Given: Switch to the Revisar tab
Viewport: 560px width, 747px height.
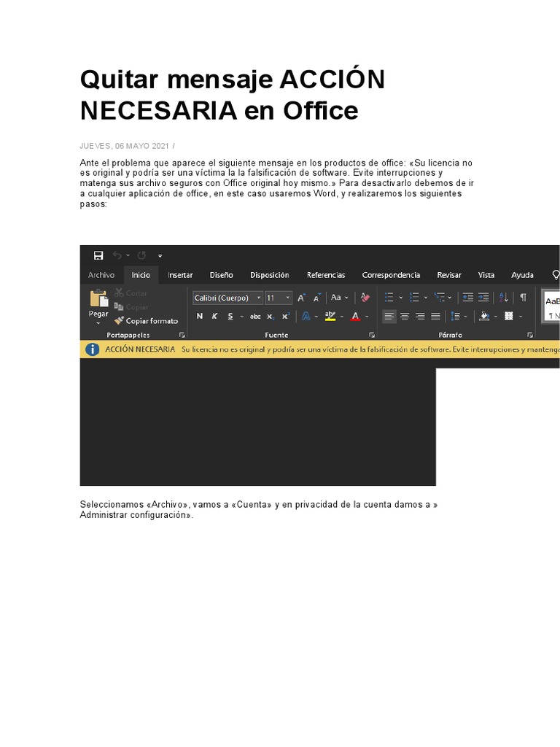Looking at the screenshot, I should pyautogui.click(x=449, y=275).
